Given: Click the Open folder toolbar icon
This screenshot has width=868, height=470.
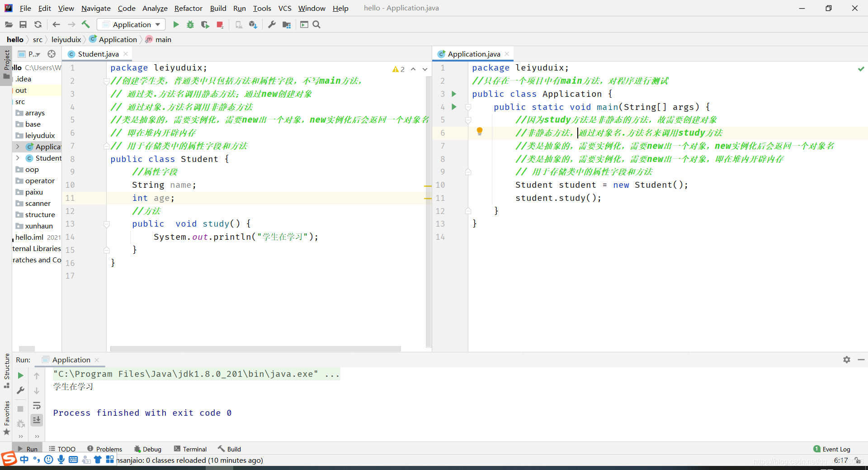Looking at the screenshot, I should pyautogui.click(x=9, y=25).
